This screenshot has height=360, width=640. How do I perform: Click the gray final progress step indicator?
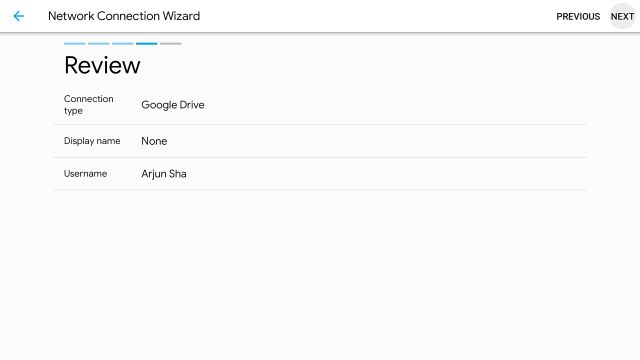pos(171,44)
